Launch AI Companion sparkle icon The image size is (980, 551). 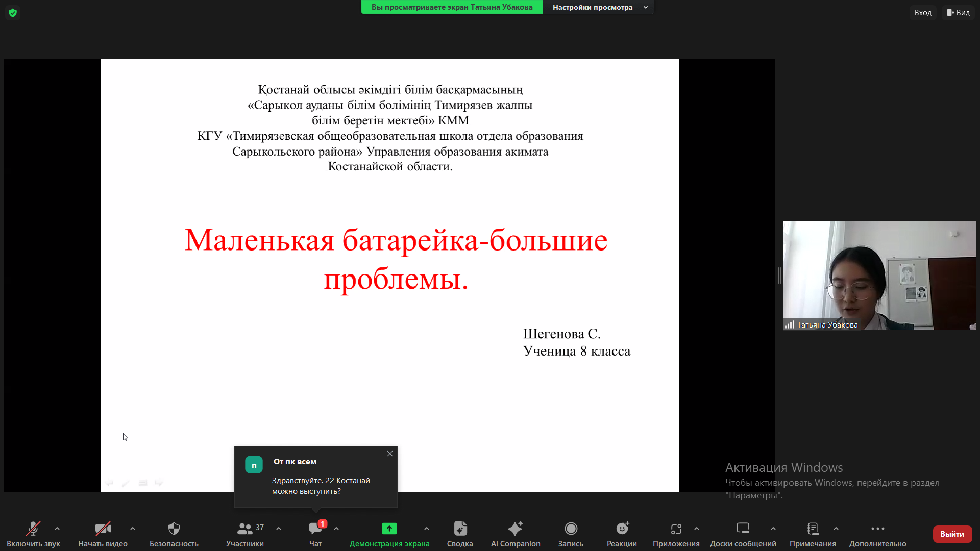(516, 529)
